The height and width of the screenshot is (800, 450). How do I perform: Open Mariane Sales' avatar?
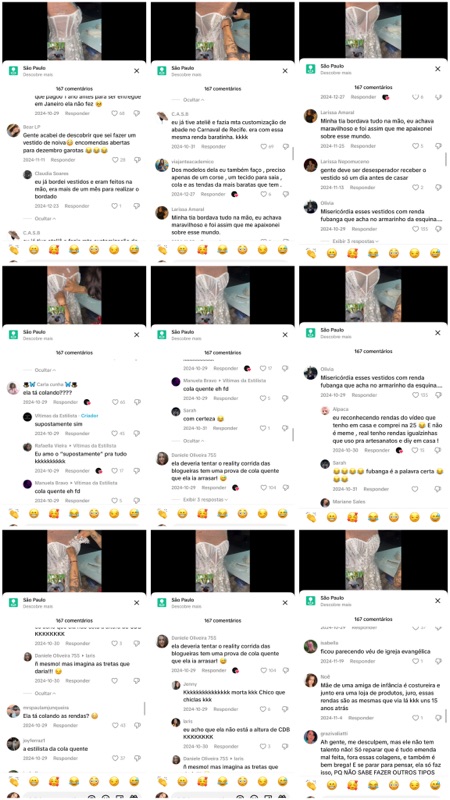(x=325, y=503)
